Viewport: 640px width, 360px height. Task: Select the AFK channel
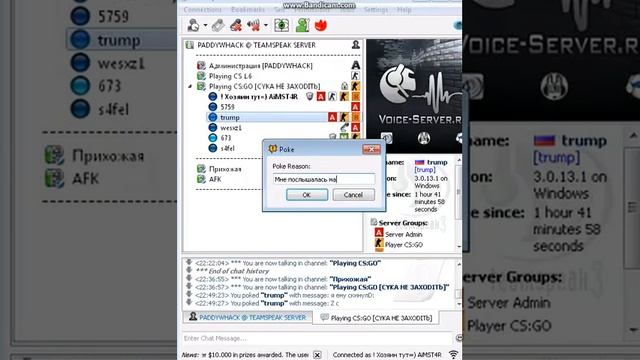215,179
